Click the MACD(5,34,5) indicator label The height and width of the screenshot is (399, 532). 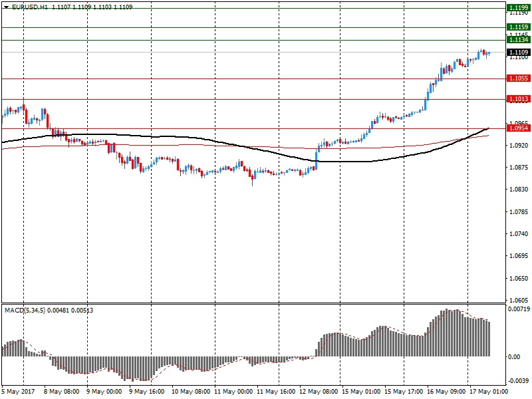[x=25, y=311]
